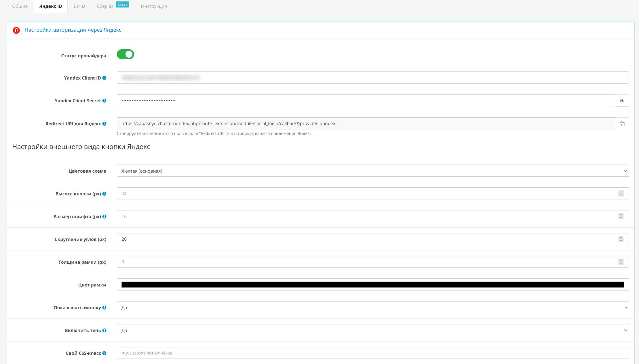This screenshot has width=639, height=364.
Task: Open help tooltip for Высота кнопки
Action: pos(104,194)
